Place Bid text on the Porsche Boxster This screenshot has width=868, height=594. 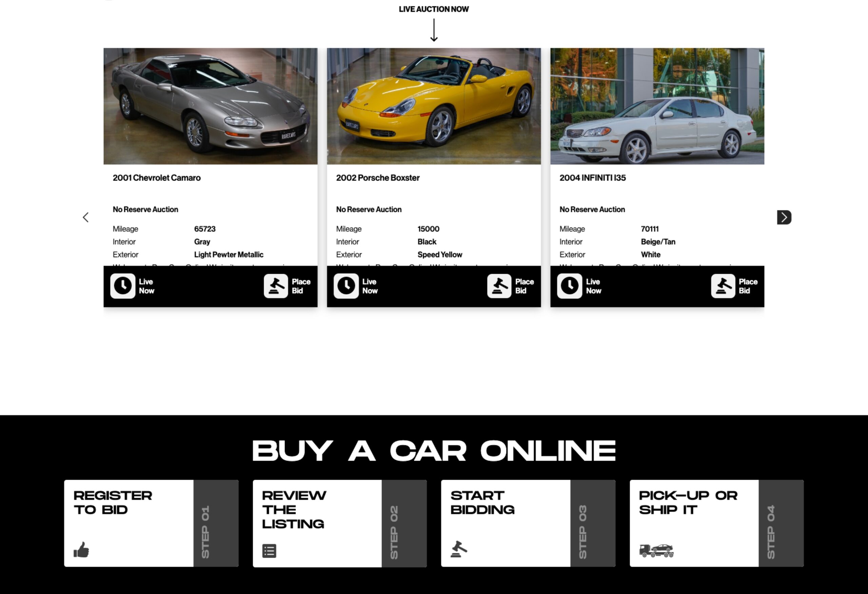(525, 286)
